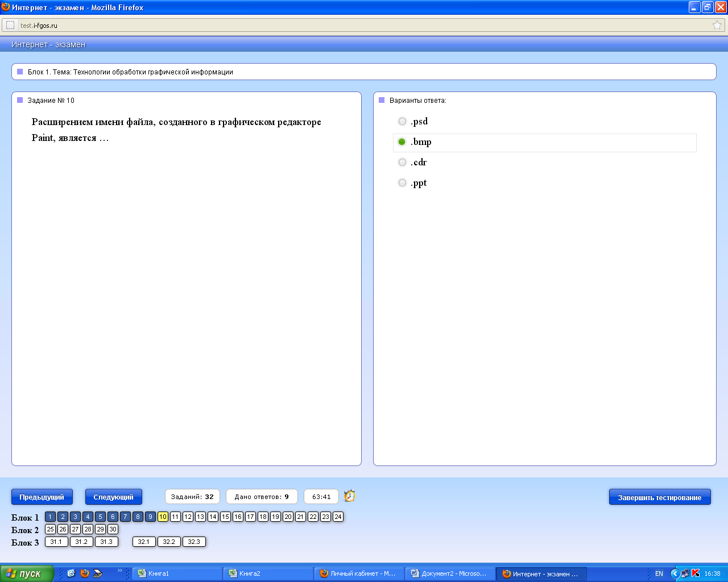Click the Kaspersky tray icon
The width and height of the screenshot is (728, 582).
pyautogui.click(x=696, y=573)
